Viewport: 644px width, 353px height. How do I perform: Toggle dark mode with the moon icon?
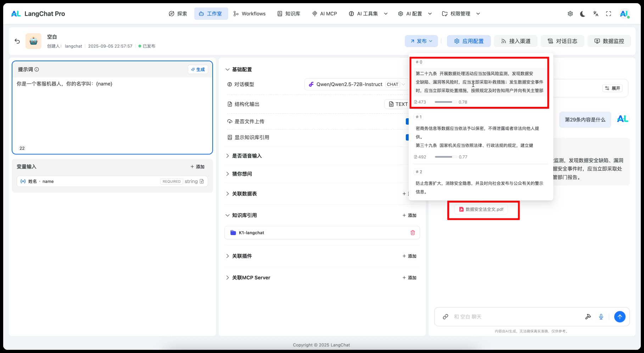tap(583, 14)
